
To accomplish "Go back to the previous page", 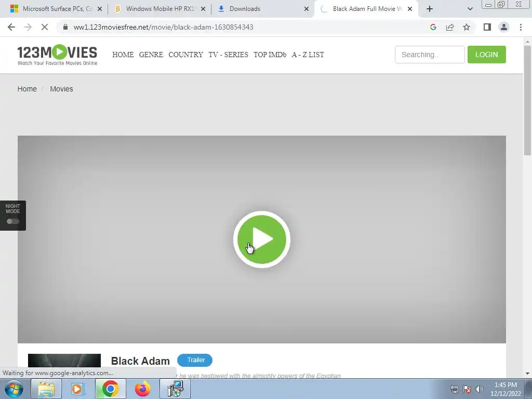I will point(11,27).
